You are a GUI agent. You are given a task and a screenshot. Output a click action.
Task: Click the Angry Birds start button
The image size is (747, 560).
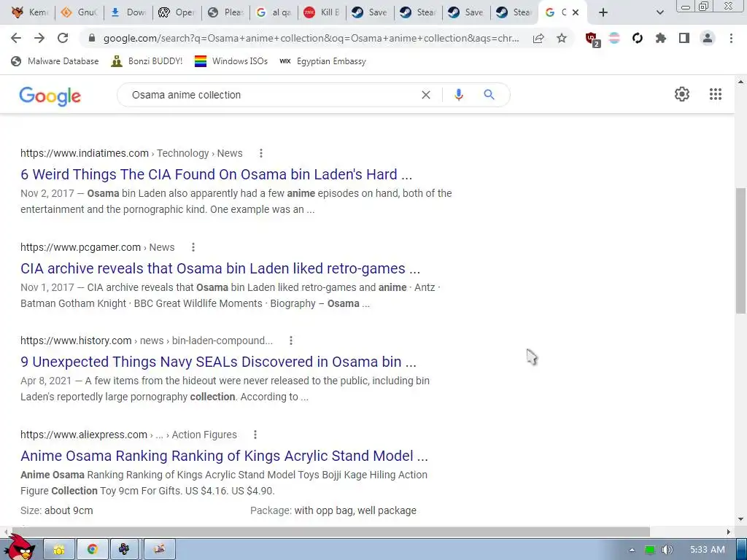(x=20, y=548)
